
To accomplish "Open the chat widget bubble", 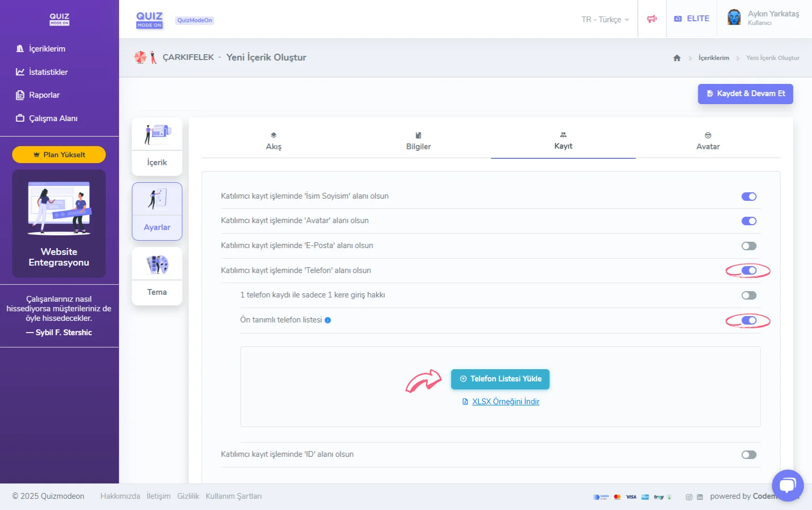I will (x=788, y=485).
